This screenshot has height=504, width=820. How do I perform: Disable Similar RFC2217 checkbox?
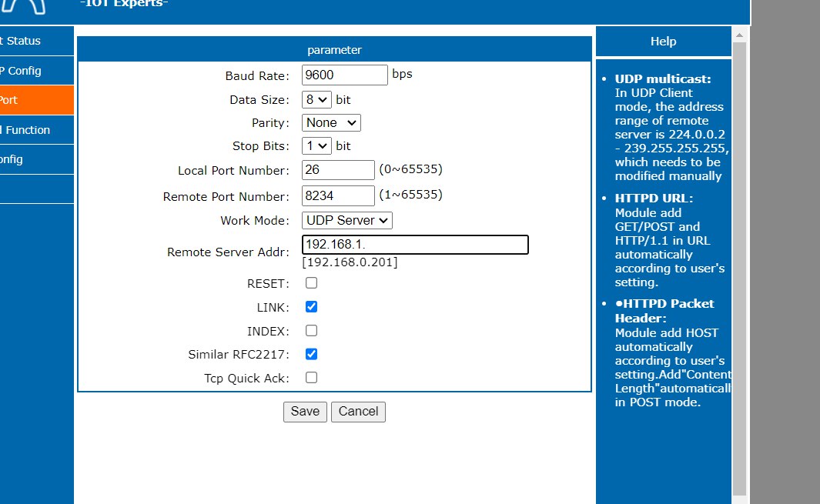point(311,354)
